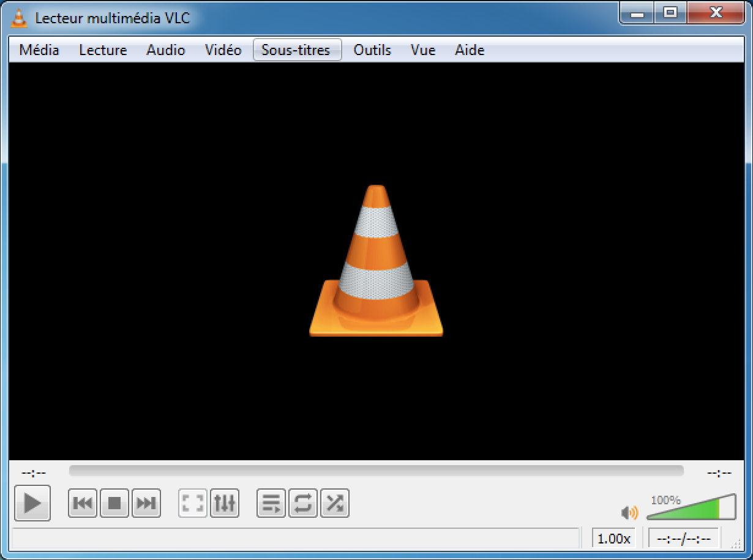
Task: Start playback with the Play button
Action: click(x=32, y=504)
